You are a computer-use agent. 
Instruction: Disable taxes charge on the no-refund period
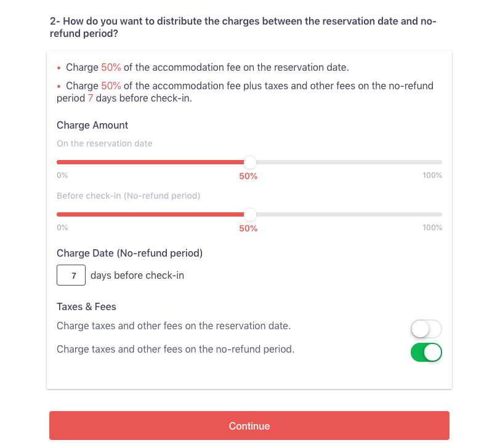[x=426, y=353]
